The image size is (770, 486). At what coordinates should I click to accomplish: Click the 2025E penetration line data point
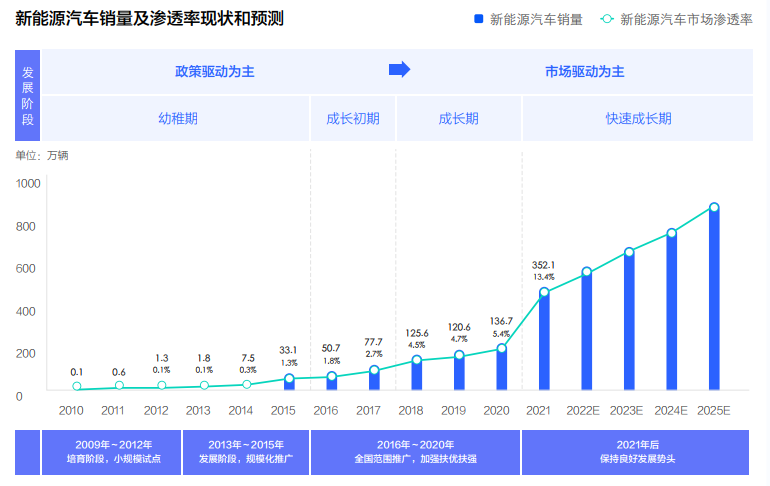pos(714,208)
